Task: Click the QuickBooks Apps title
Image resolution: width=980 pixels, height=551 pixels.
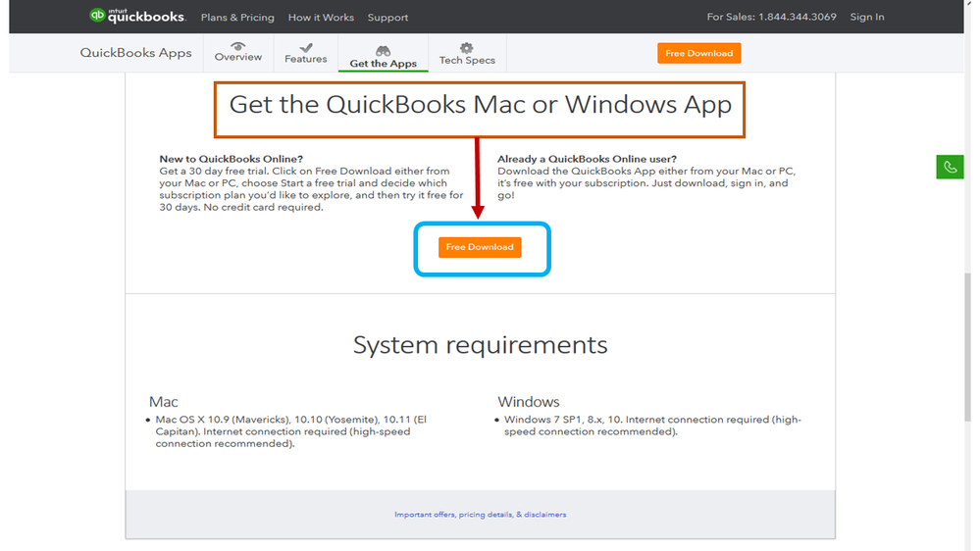Action: click(x=135, y=53)
